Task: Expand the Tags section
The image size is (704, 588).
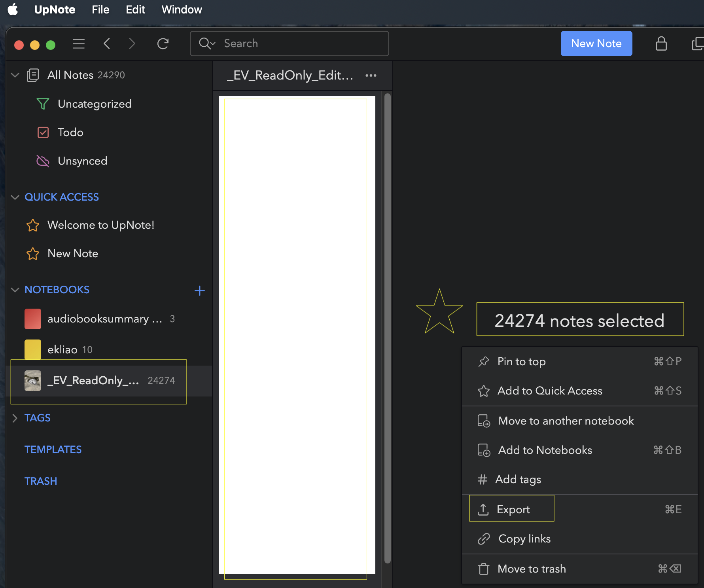Action: click(15, 418)
